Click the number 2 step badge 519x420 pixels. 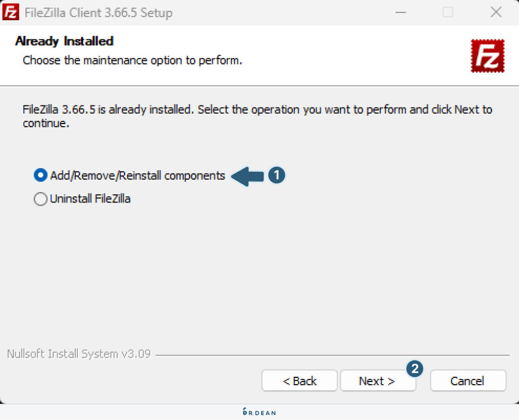pyautogui.click(x=414, y=368)
